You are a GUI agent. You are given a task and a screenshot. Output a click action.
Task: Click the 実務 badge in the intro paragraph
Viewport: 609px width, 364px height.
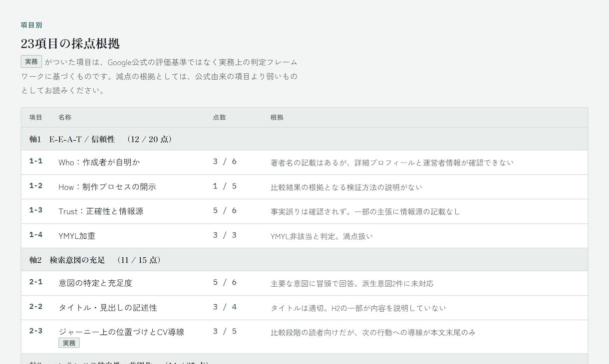click(31, 62)
